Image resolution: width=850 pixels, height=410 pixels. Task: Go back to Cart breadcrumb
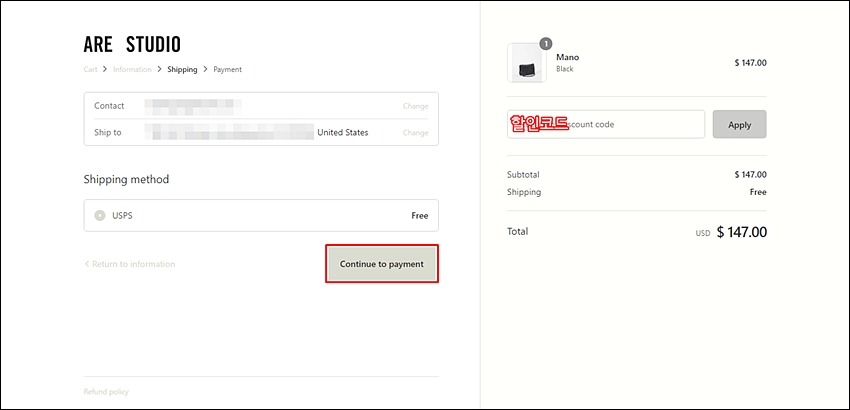point(91,69)
